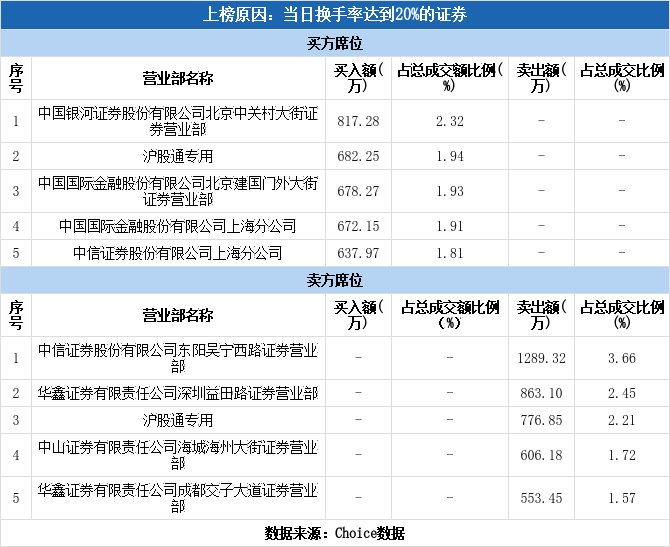Select 中国银河证券股份有限公司北京中关村大街证券营业部 row name
Screen dimensions: 670x547
(178, 121)
